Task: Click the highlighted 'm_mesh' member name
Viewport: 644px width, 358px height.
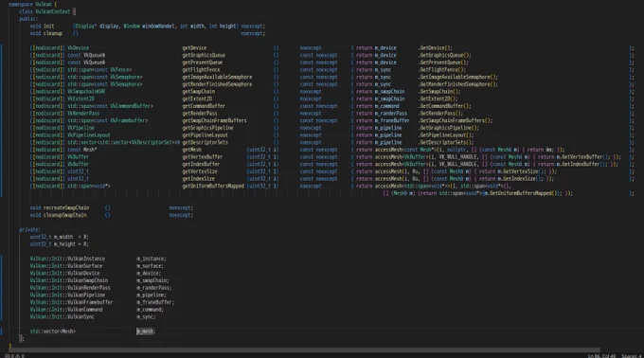Action: [x=145, y=331]
